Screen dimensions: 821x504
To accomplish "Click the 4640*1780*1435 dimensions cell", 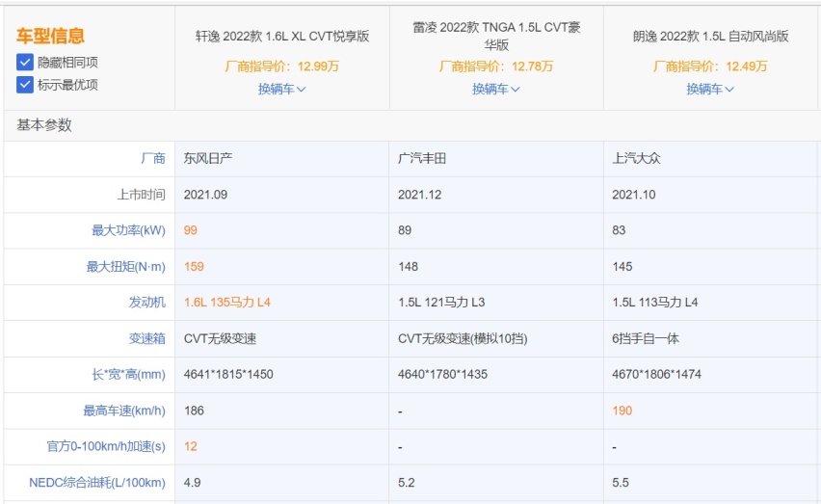I will [442, 374].
